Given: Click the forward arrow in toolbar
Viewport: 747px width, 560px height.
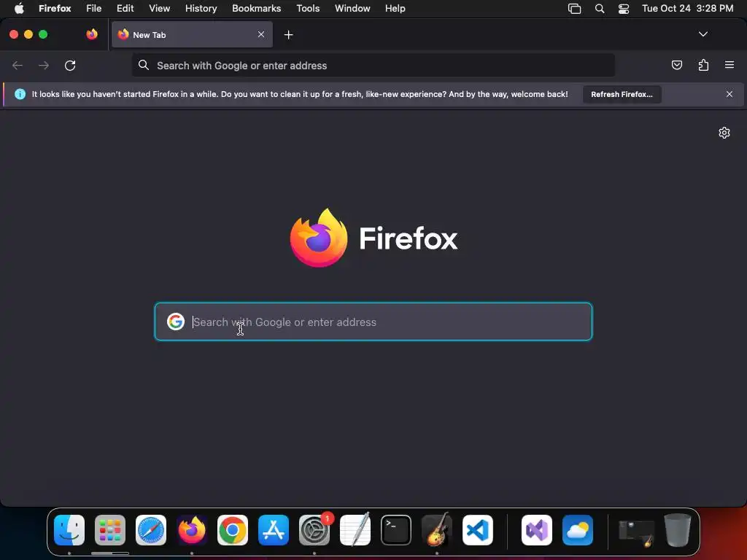Looking at the screenshot, I should click(43, 65).
